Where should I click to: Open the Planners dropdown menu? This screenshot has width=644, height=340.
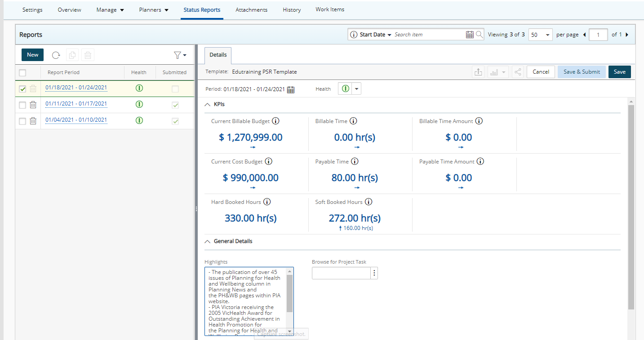[x=154, y=10]
